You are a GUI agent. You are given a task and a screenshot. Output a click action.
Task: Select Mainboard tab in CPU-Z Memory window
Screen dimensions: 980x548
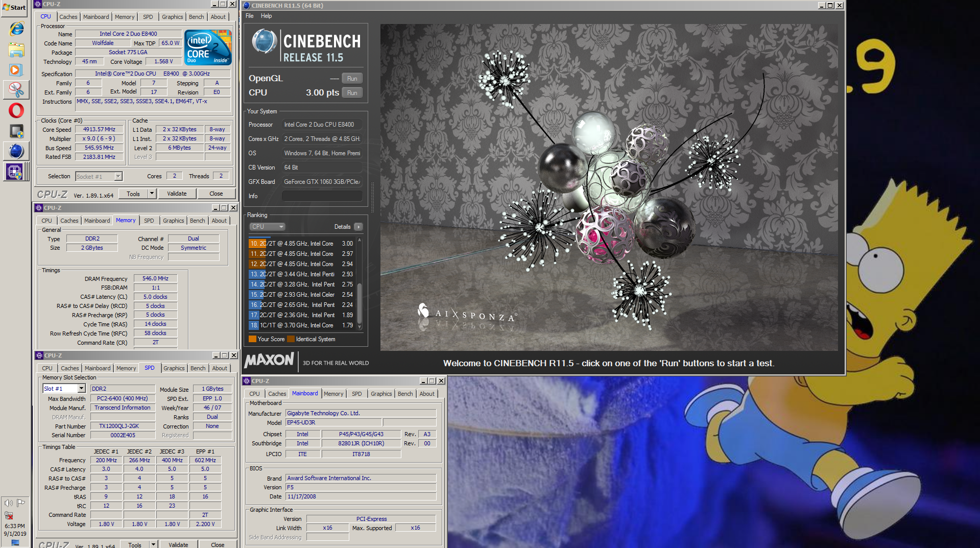[x=97, y=221]
